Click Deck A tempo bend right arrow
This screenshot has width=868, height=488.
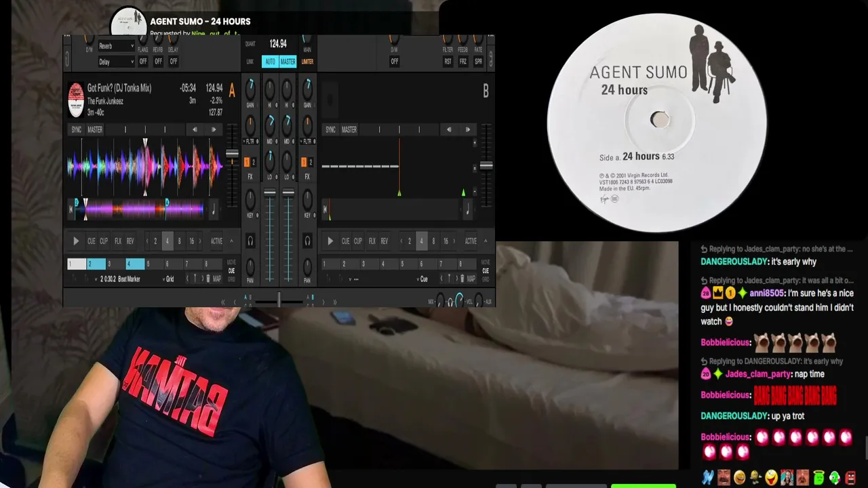(x=214, y=129)
